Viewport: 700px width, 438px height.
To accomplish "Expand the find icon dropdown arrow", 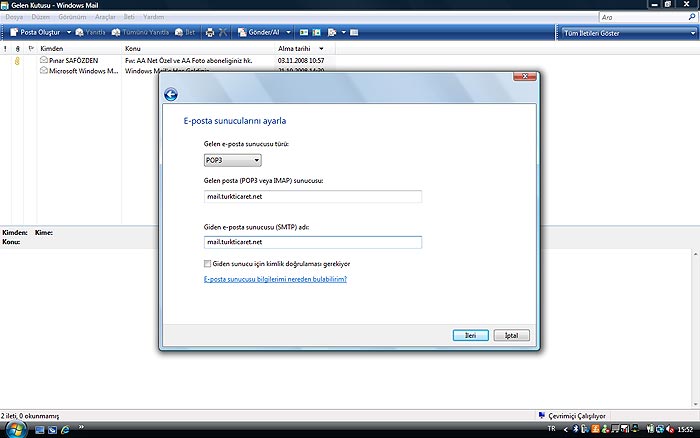I will [x=343, y=32].
